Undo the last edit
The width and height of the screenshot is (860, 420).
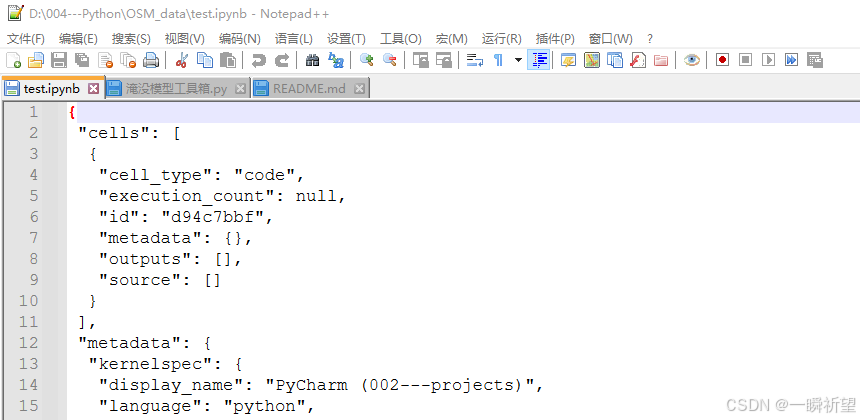[x=258, y=60]
